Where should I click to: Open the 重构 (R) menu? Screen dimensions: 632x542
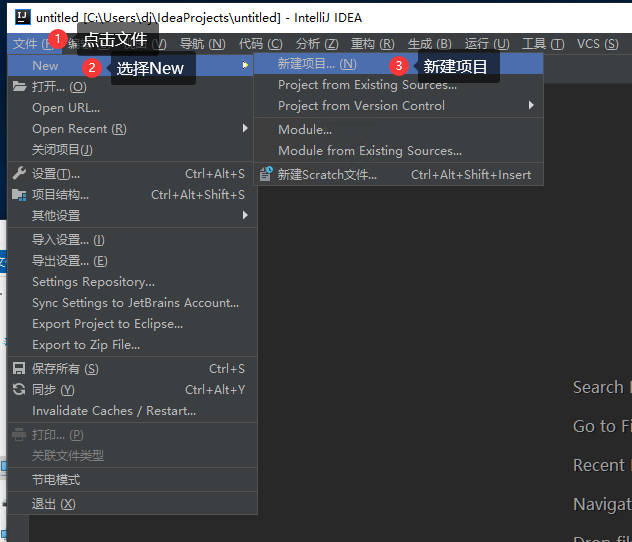pyautogui.click(x=372, y=44)
